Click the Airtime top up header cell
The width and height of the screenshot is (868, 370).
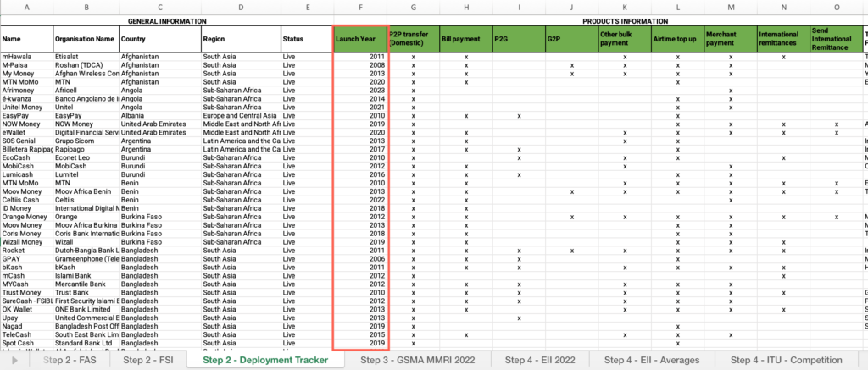click(677, 39)
